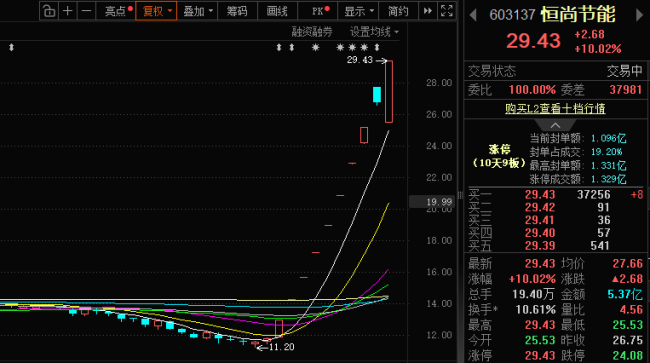
Task: Click the lock chart icon
Action: coord(49,11)
